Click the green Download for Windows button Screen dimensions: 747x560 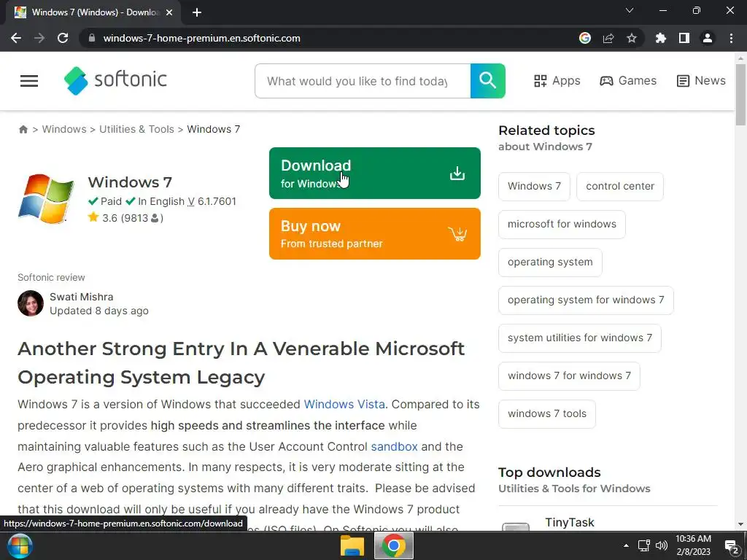pyautogui.click(x=374, y=174)
